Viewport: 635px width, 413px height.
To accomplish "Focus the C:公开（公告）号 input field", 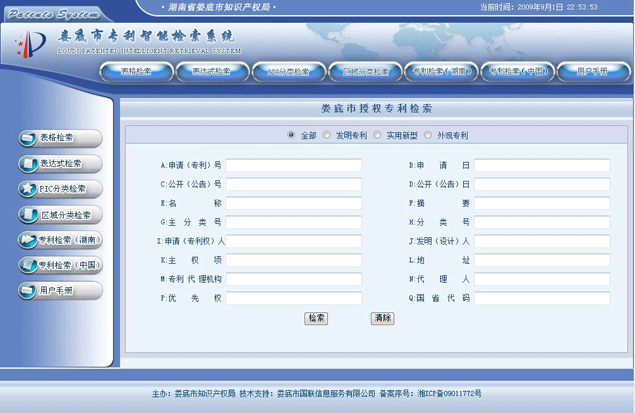I will (x=294, y=184).
